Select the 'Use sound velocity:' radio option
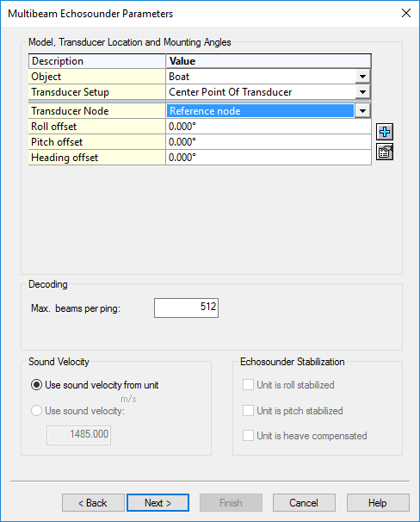The width and height of the screenshot is (420, 522). tap(36, 411)
